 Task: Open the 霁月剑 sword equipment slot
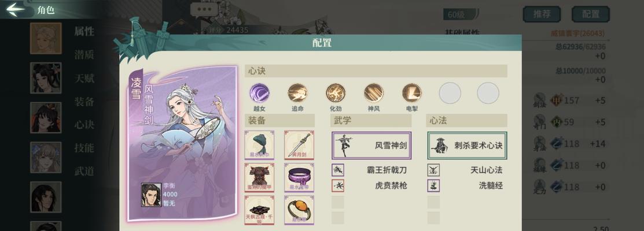(299, 145)
